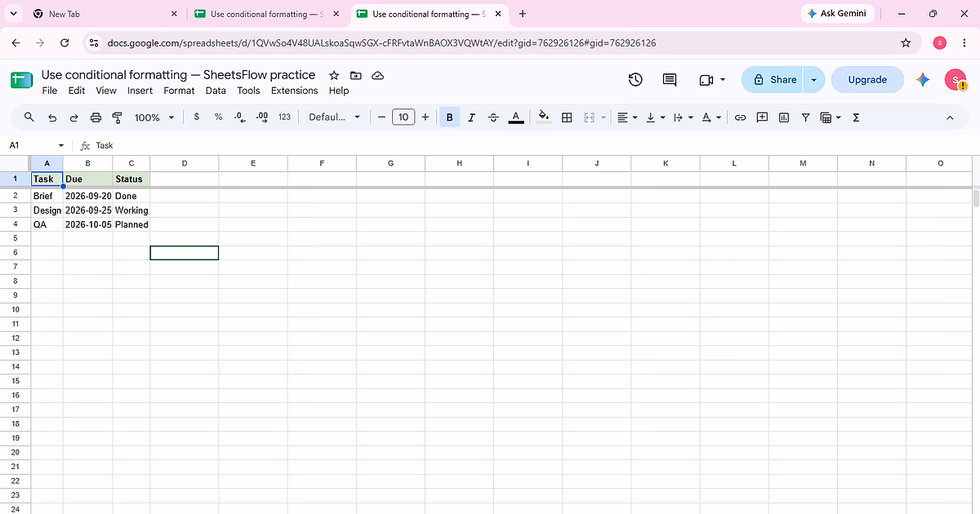This screenshot has height=514, width=980.
Task: Open the table views icon
Action: (x=830, y=117)
